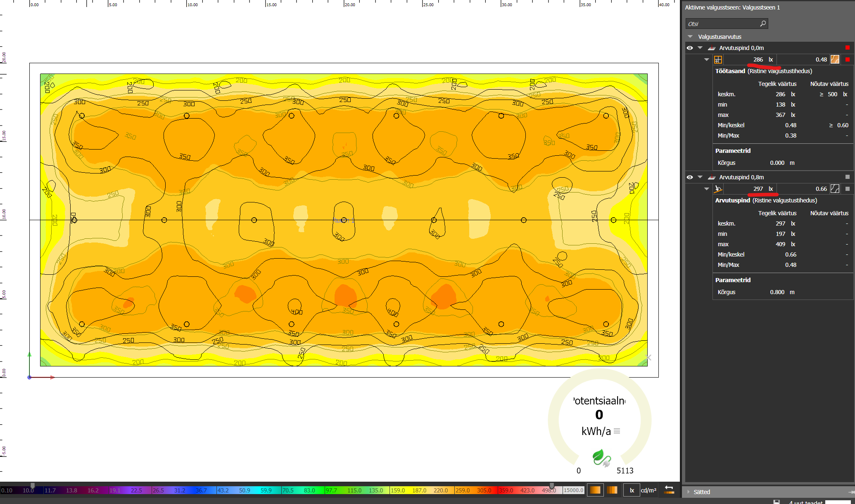The height and width of the screenshot is (504, 855).
Task: Select stepped false color mode
Action: 612,490
